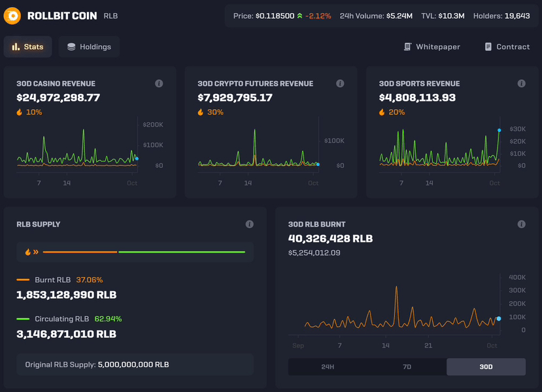Click fire icon beside sports 20%
The width and height of the screenshot is (542, 392).
[x=382, y=112]
